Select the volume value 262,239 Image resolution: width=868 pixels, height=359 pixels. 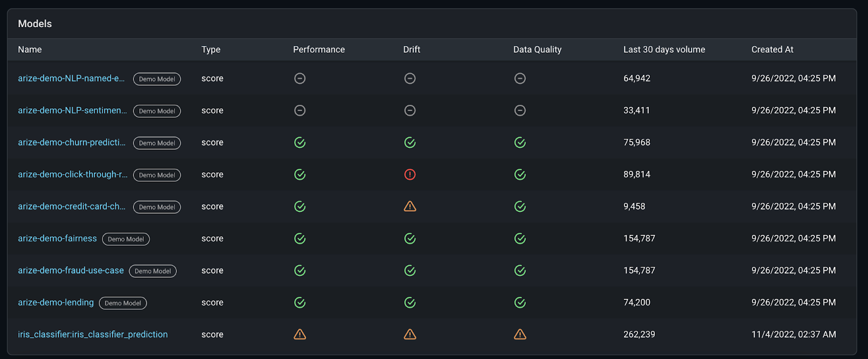(x=639, y=334)
